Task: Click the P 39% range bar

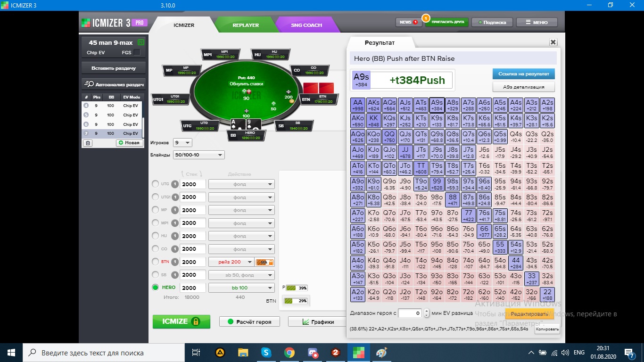Action: pyautogui.click(x=297, y=288)
